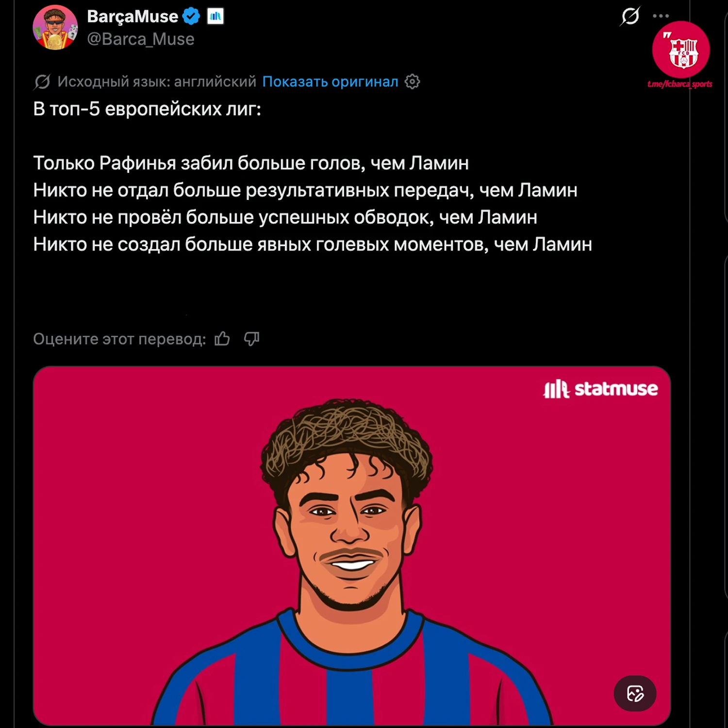The image size is (728, 728).
Task: Click 'Показать оригинал' to show original
Action: click(x=330, y=82)
